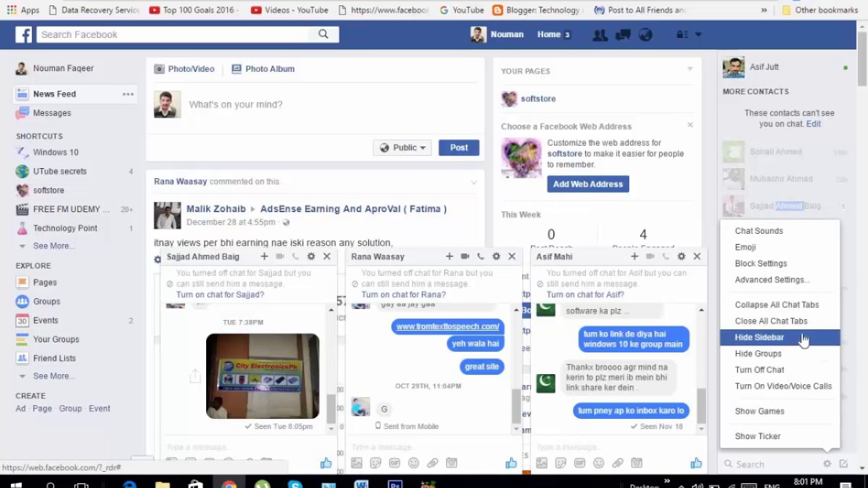Open Photo Album option
The height and width of the screenshot is (488, 868).
point(263,69)
